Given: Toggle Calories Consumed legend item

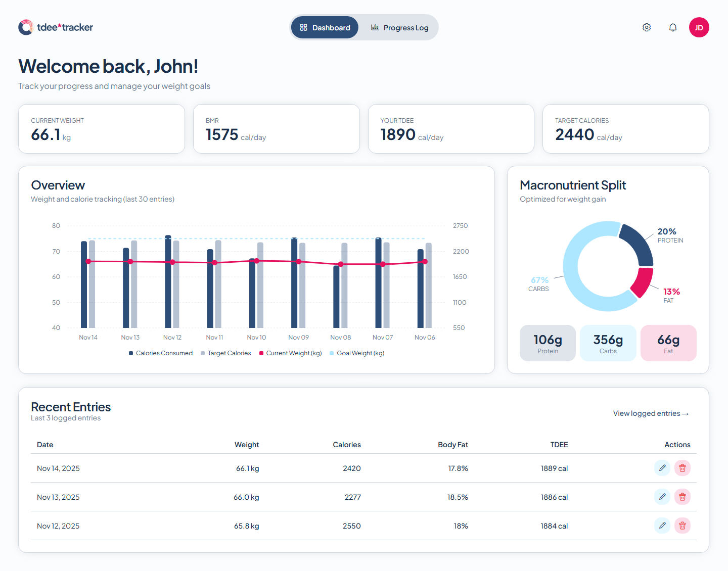Looking at the screenshot, I should point(161,353).
